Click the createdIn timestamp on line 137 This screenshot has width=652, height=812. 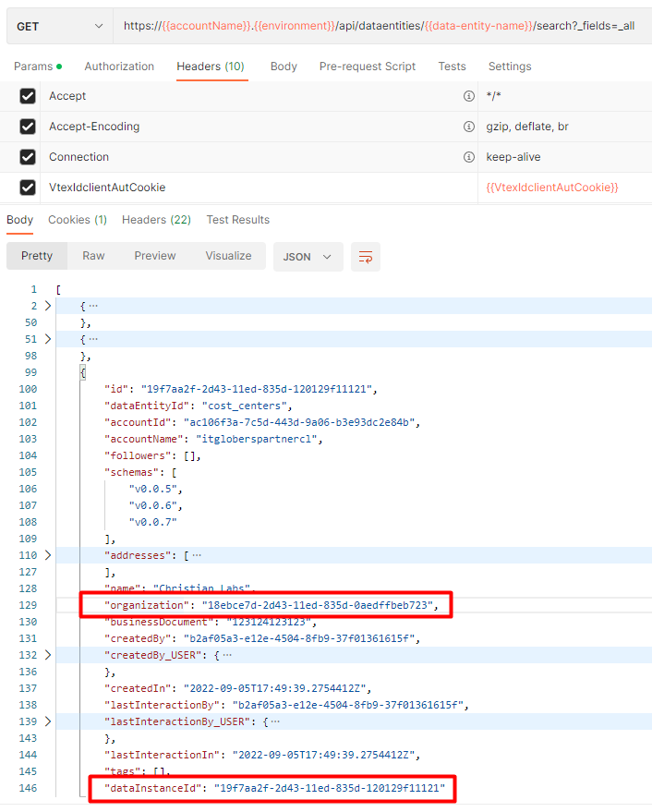point(275,688)
